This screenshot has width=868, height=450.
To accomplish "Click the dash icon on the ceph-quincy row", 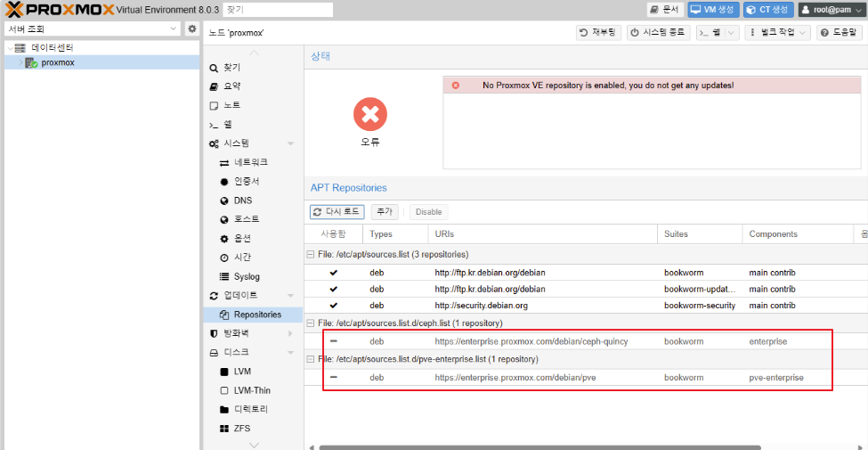I will (x=333, y=341).
